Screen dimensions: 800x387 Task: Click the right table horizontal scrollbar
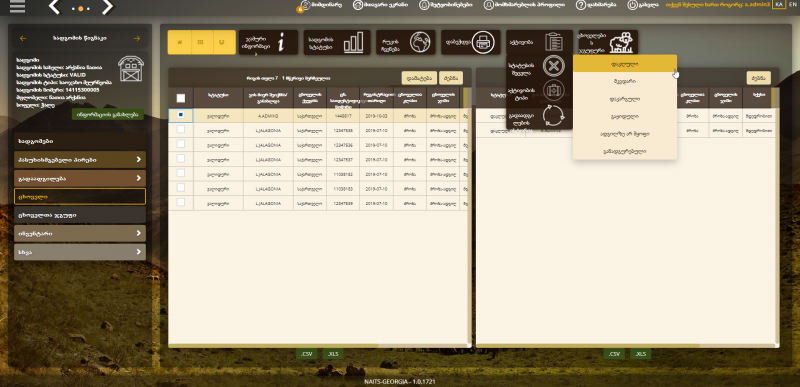tap(588, 346)
